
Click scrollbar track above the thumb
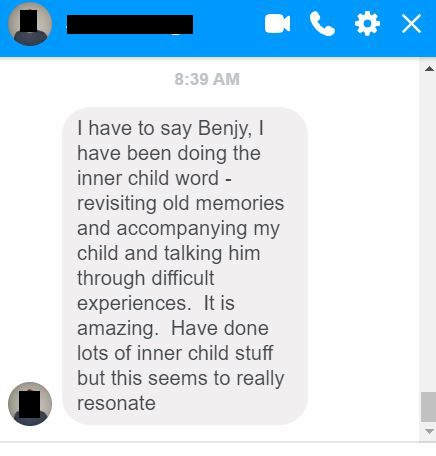(428, 233)
